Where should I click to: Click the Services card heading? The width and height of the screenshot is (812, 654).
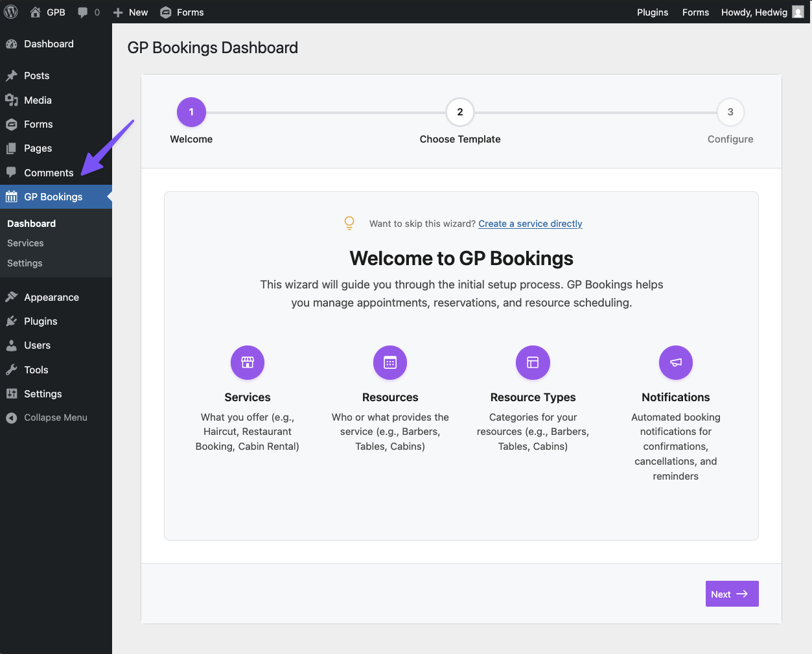point(248,397)
